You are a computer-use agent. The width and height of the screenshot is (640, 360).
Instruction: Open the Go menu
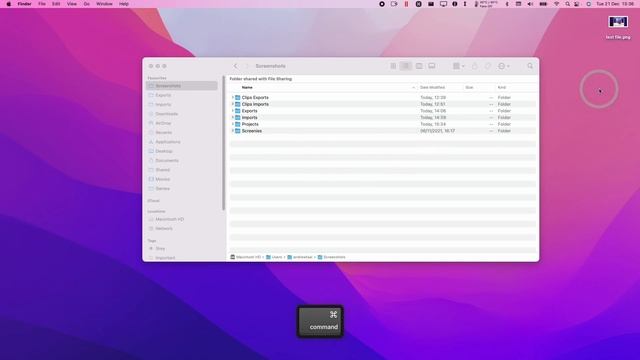87,4
